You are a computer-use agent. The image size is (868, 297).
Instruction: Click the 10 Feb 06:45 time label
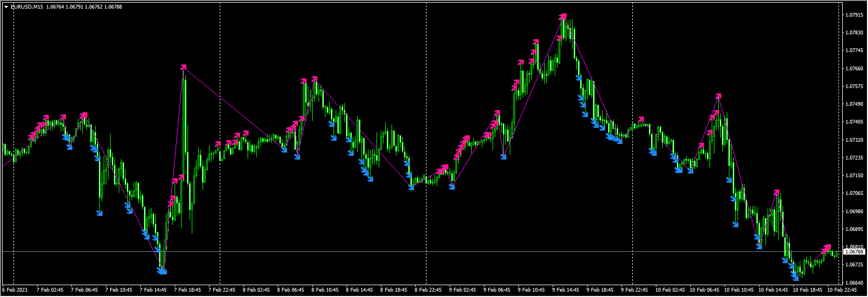pos(704,290)
